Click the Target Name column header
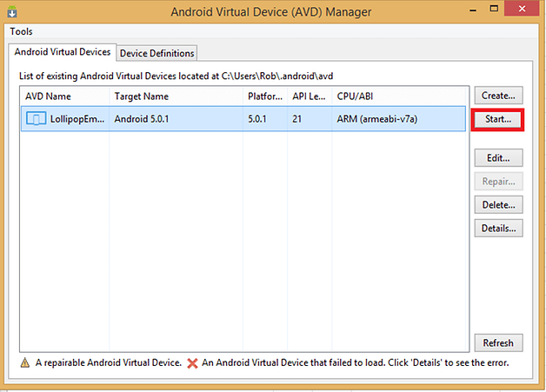The height and width of the screenshot is (392, 546). 176,96
